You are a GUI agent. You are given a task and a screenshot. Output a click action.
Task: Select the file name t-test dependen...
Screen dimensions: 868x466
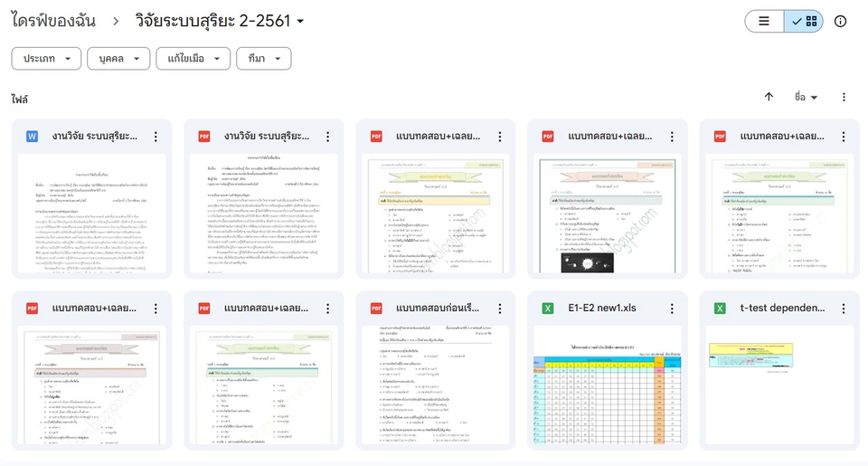pos(782,308)
